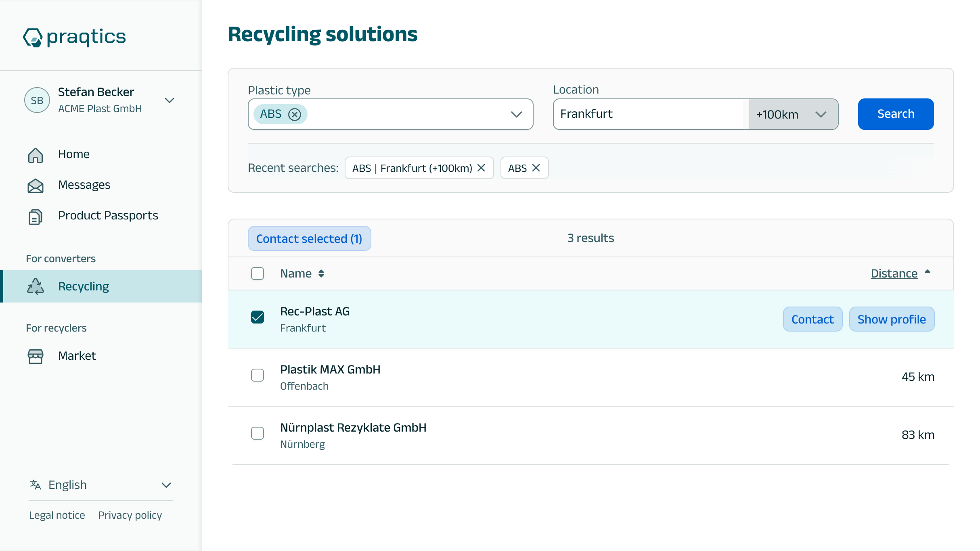Click the language translate icon
This screenshot has width=980, height=551.
(36, 484)
